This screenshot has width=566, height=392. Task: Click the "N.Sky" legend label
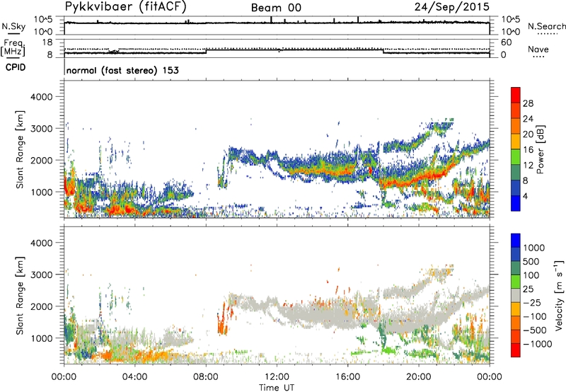(13, 26)
